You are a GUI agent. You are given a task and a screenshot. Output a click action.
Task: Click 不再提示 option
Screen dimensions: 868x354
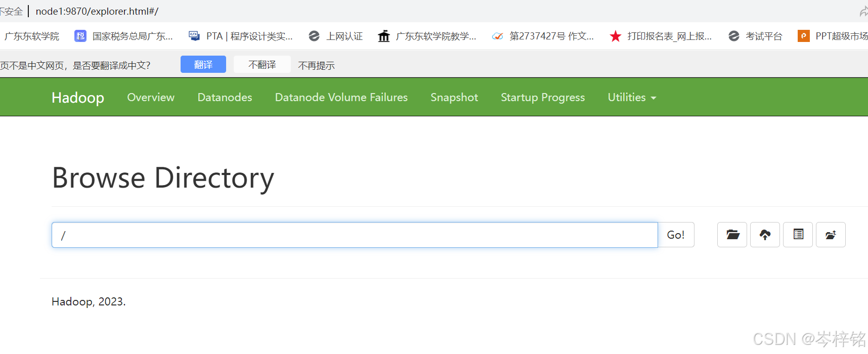tap(316, 65)
